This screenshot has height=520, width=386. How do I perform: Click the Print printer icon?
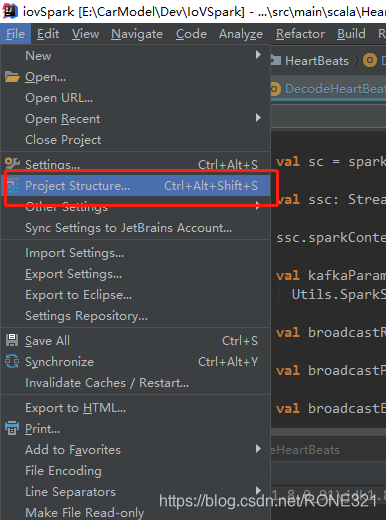[x=12, y=428]
